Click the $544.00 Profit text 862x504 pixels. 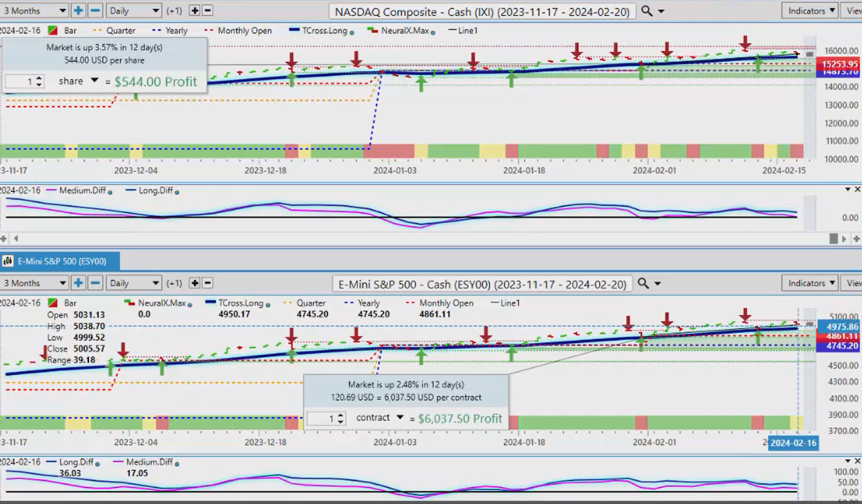(x=156, y=81)
